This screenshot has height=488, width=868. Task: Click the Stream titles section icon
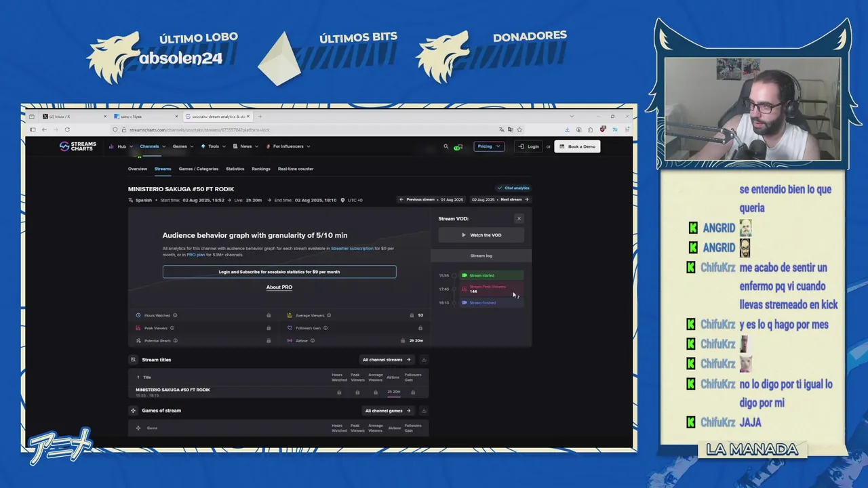point(134,360)
